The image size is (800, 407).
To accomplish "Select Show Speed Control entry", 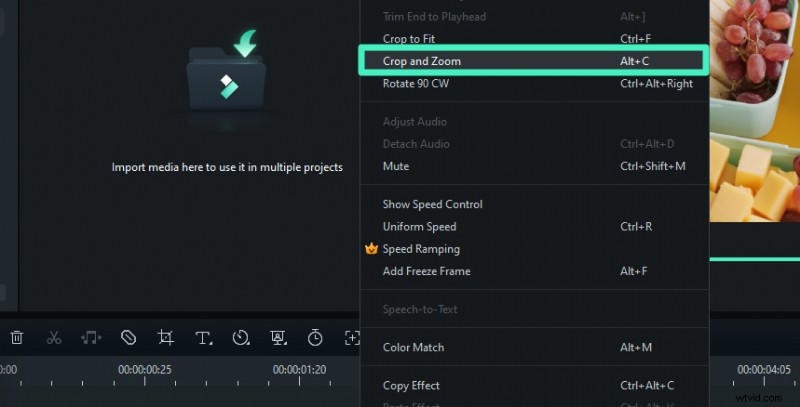I will click(x=432, y=204).
